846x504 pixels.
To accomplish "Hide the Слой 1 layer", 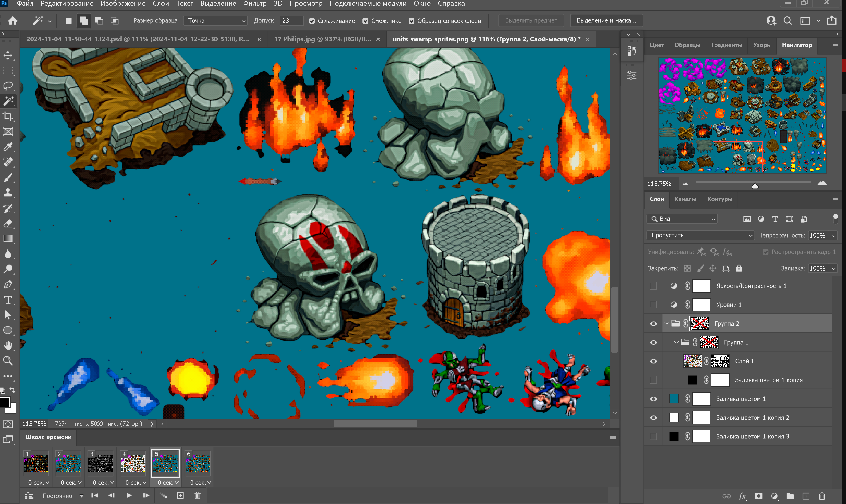I will pyautogui.click(x=653, y=361).
